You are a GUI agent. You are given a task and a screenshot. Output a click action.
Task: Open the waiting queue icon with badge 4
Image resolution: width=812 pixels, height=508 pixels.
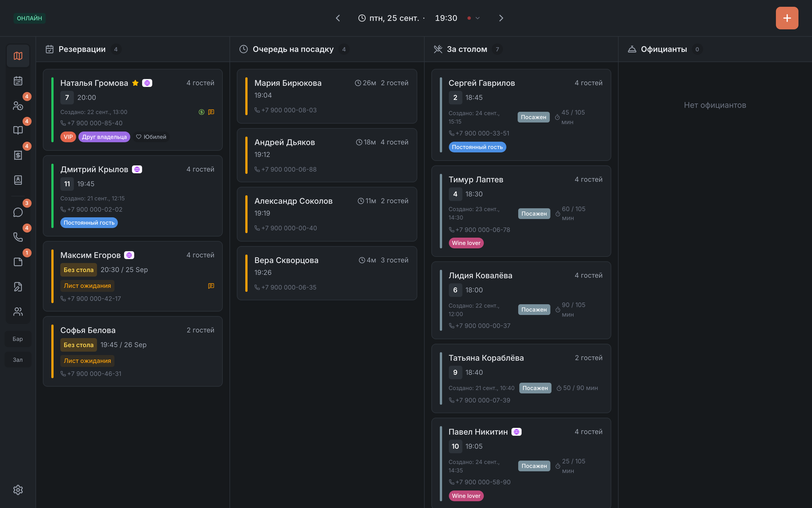(x=18, y=106)
